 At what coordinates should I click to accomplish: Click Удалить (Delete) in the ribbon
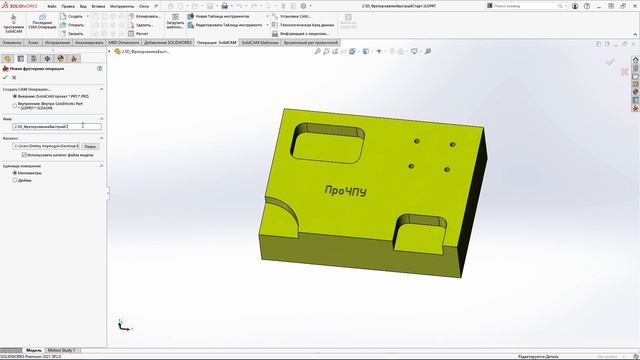[141, 25]
